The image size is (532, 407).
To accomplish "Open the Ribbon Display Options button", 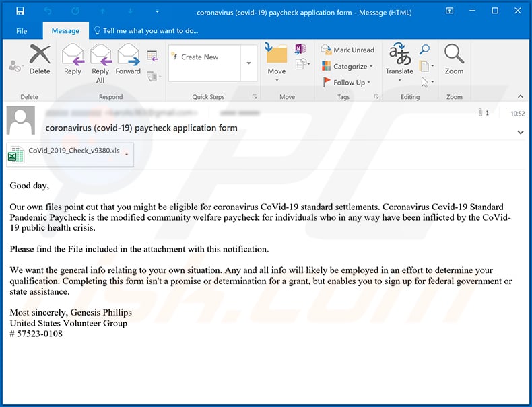I will coord(449,11).
